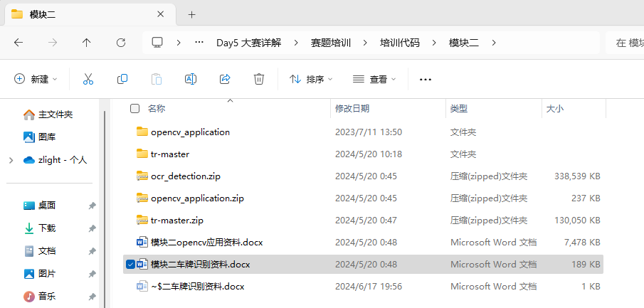Open the 新建 dropdown menu

36,79
